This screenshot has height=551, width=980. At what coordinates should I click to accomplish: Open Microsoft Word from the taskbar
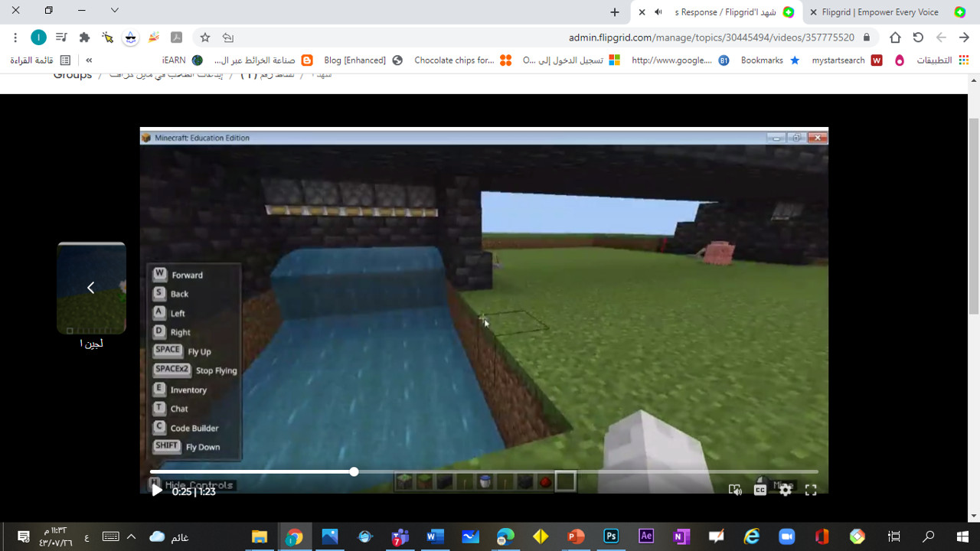tap(435, 536)
